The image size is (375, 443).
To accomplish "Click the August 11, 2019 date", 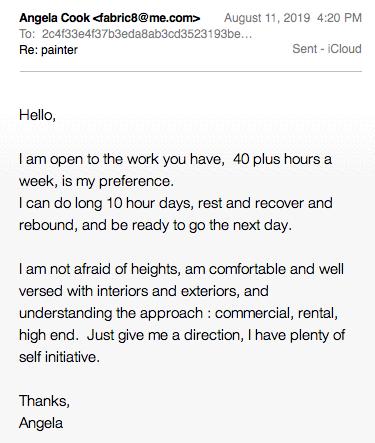I will tap(267, 18).
